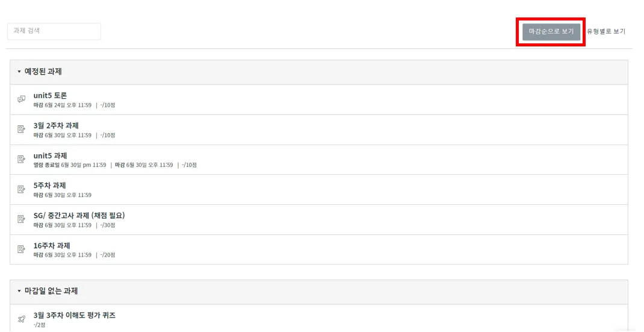Click the 과제 검색 search field
This screenshot has height=332, width=644.
coord(54,31)
